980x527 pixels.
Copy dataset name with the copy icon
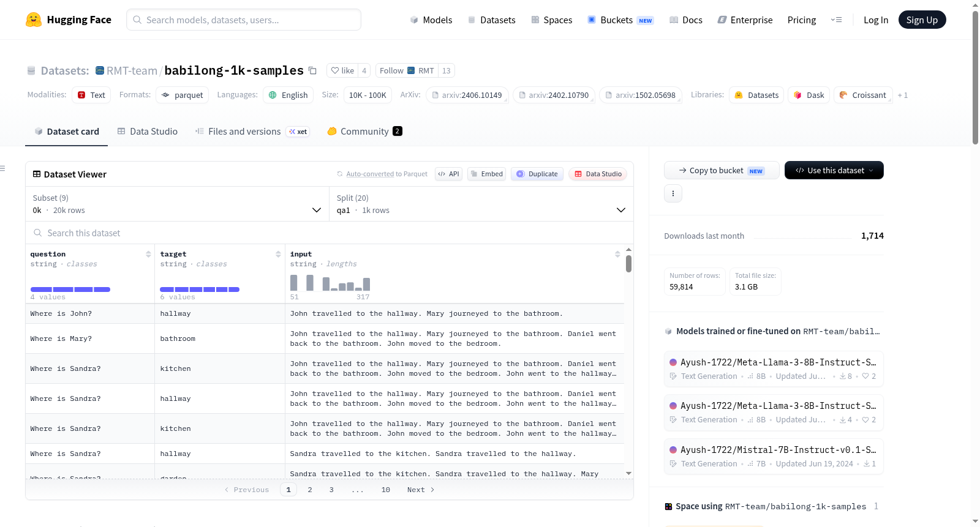(312, 70)
